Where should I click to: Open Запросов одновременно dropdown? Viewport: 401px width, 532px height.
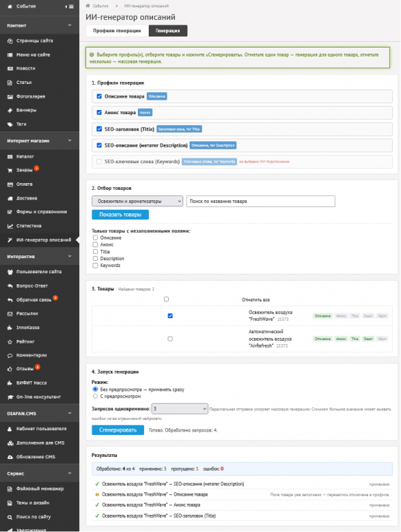click(180, 409)
